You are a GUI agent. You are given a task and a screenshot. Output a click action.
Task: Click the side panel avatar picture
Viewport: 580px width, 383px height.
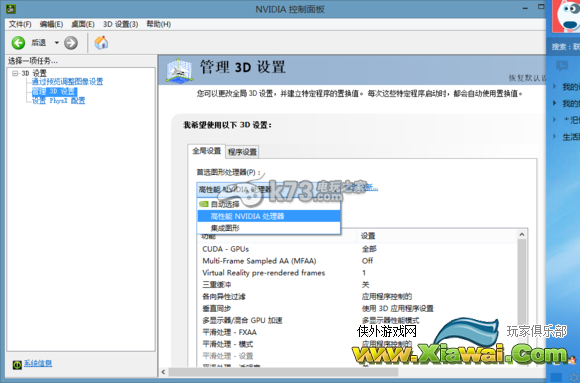click(566, 16)
